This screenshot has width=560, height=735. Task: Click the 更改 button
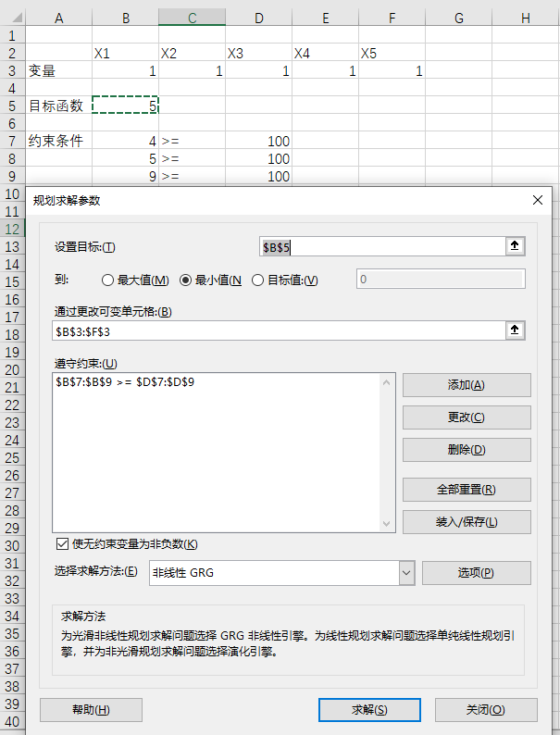coord(467,417)
